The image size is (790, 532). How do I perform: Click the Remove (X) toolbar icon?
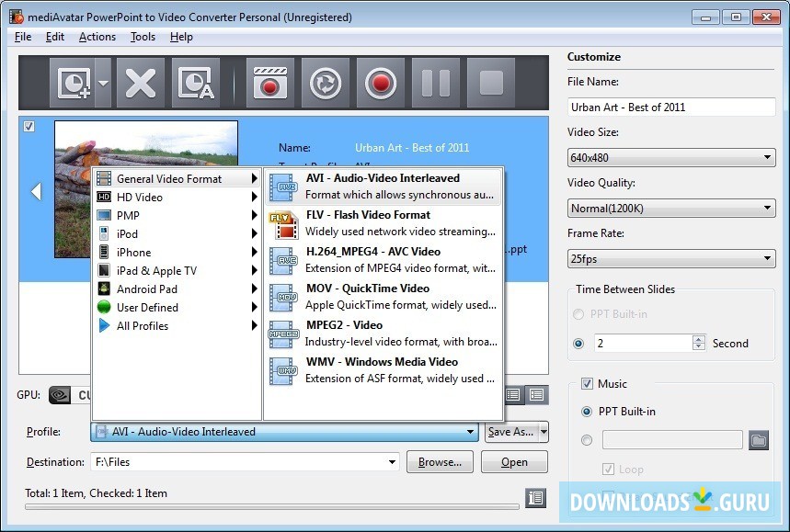pos(141,84)
